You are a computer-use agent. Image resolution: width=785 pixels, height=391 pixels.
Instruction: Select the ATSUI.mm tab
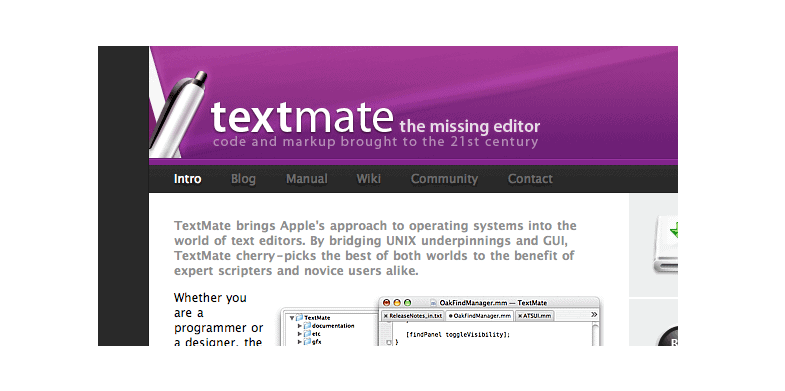534,316
